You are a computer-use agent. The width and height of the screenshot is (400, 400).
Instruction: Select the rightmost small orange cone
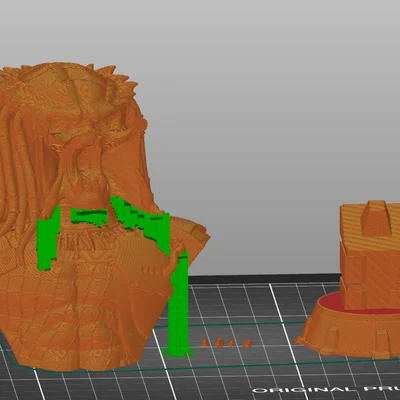[x=247, y=343]
